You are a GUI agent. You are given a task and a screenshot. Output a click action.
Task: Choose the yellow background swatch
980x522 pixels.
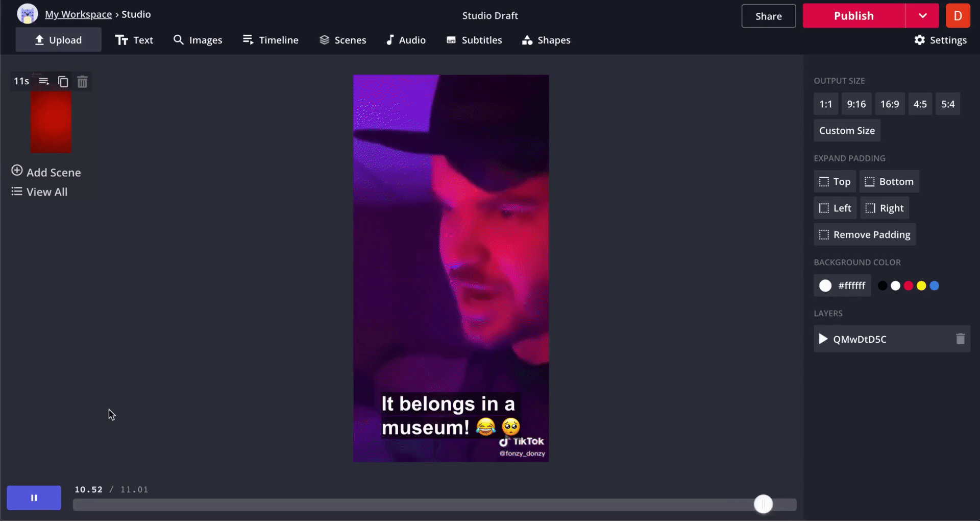click(921, 286)
